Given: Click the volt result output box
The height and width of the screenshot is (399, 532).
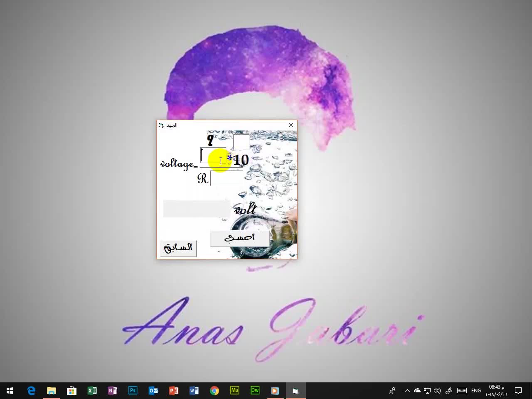Looking at the screenshot, I should click(196, 209).
